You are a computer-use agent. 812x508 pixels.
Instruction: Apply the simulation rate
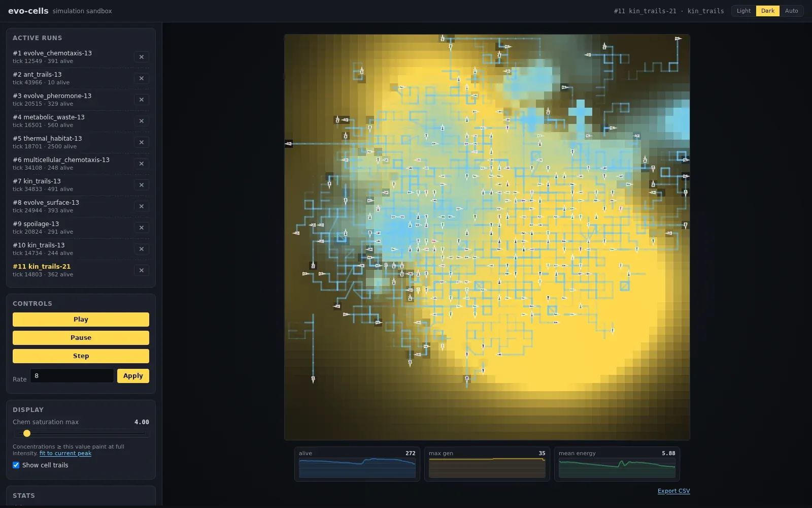(x=133, y=376)
